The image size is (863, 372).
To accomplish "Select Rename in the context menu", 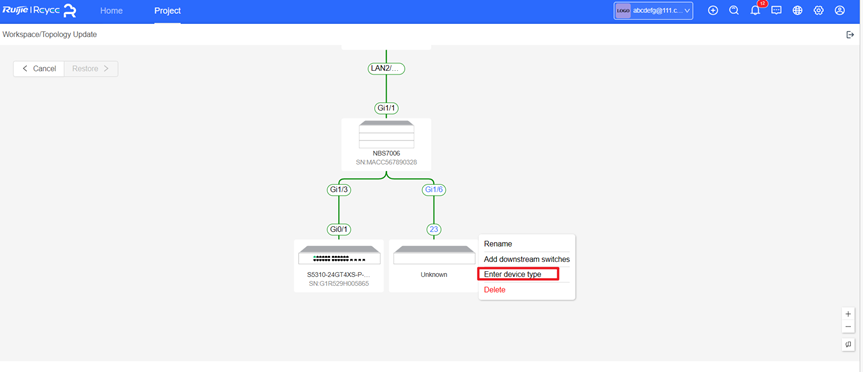I will pos(498,244).
